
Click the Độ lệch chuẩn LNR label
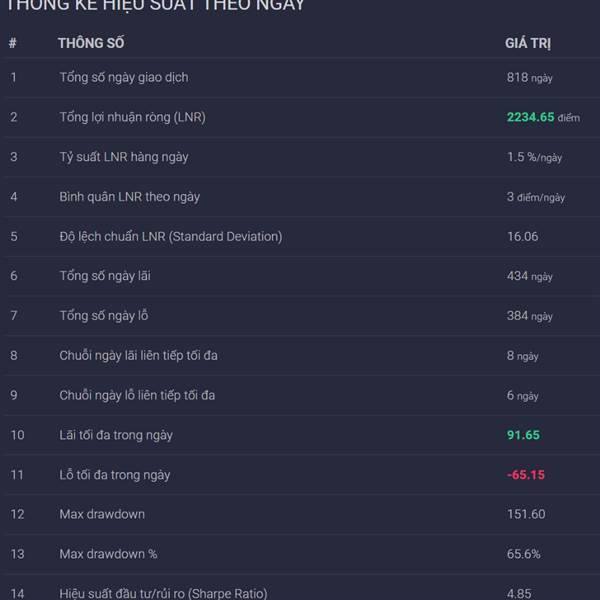(x=170, y=236)
